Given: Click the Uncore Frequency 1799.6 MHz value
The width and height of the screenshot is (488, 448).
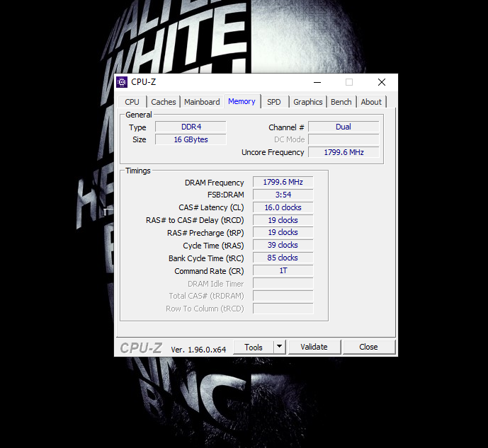Looking at the screenshot, I should click(x=344, y=152).
